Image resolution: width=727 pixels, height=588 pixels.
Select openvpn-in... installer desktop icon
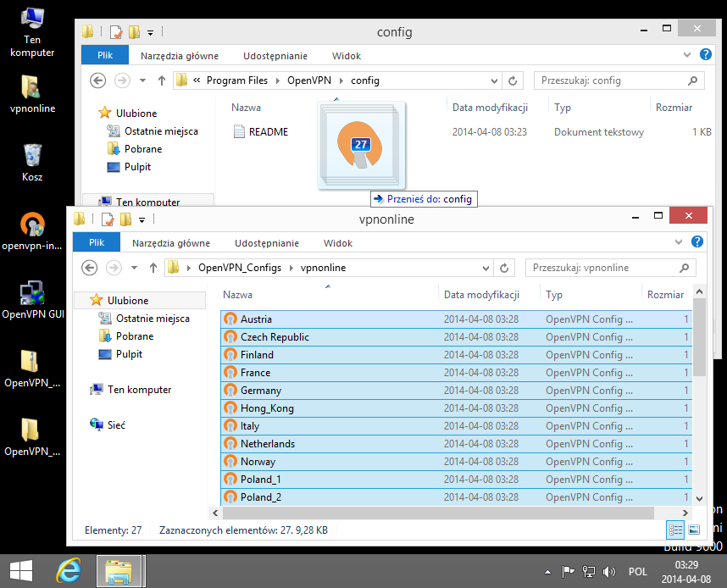[x=32, y=231]
